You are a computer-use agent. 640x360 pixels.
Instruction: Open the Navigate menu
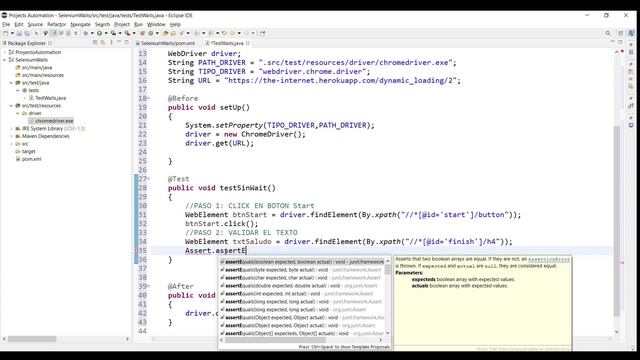click(x=80, y=24)
